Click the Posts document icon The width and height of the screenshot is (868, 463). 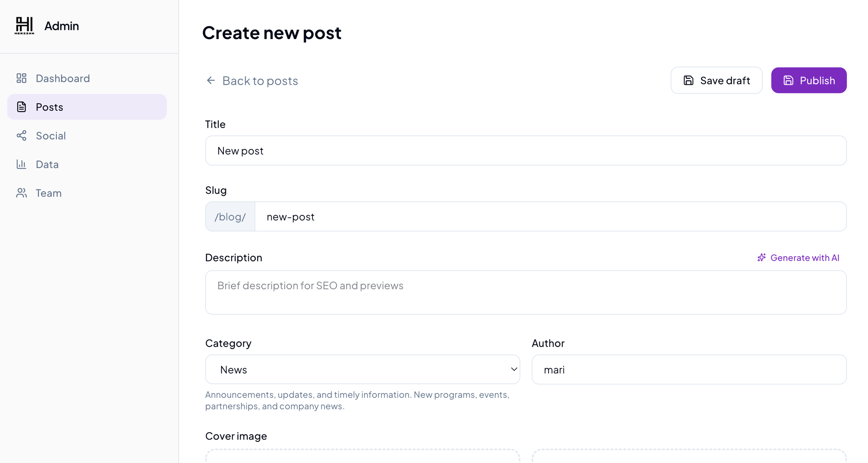tap(21, 107)
